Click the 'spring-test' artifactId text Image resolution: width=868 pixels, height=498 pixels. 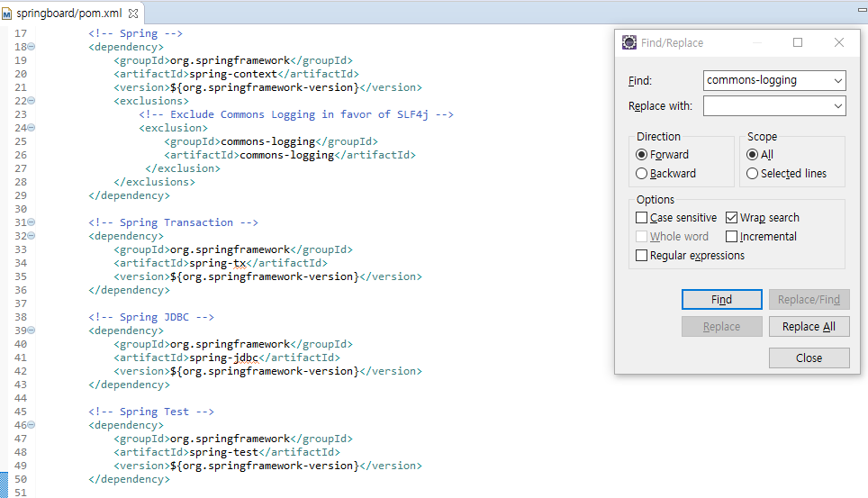click(223, 452)
